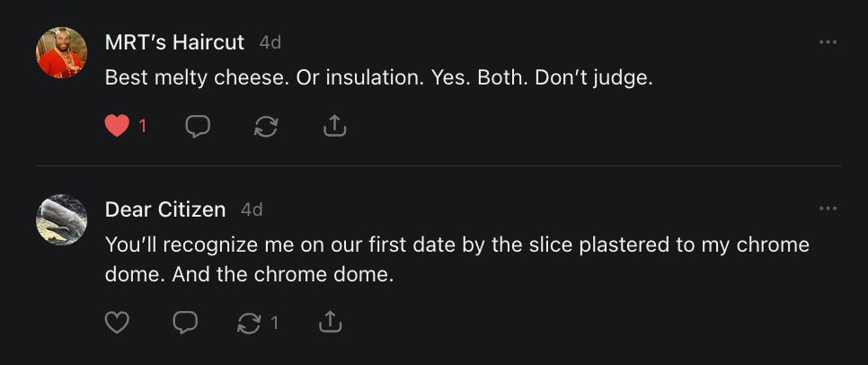
Task: Click the like count on MRT's Haircut's comment
Action: click(143, 127)
